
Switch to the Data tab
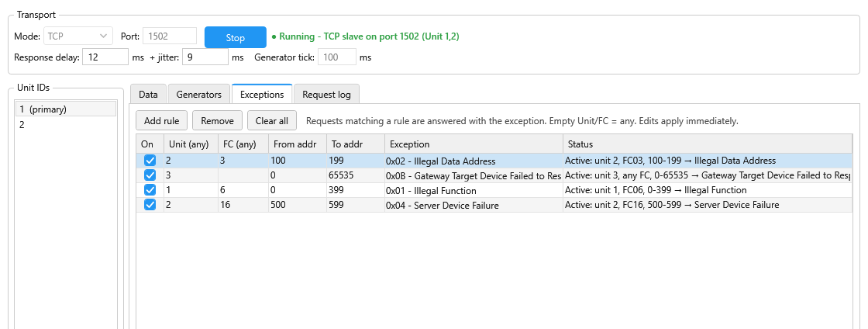(x=148, y=95)
